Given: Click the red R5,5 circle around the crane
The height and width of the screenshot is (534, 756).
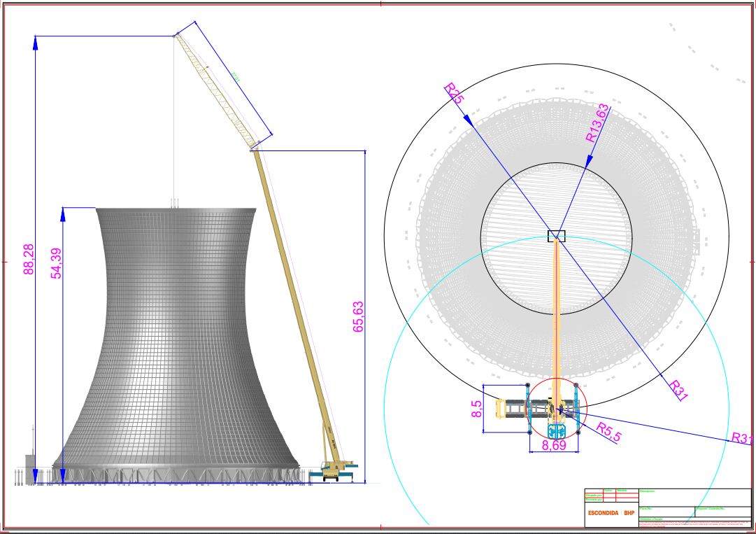Looking at the screenshot, I should click(557, 409).
